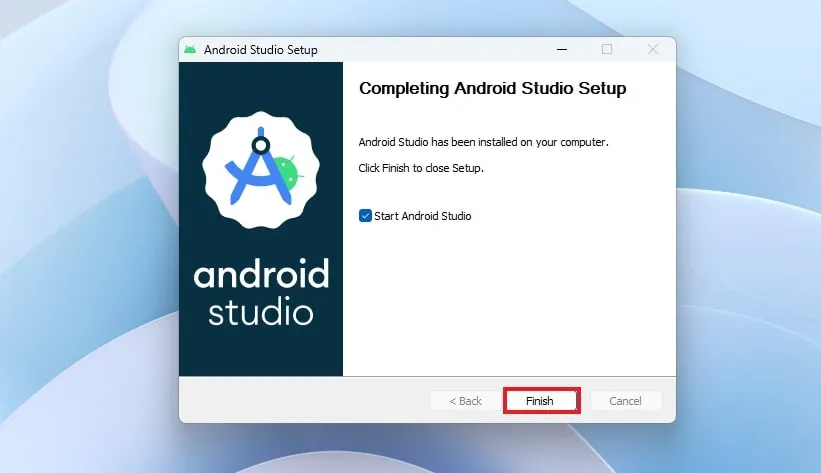The width and height of the screenshot is (821, 473).
Task: Close the setup window with X
Action: point(652,49)
